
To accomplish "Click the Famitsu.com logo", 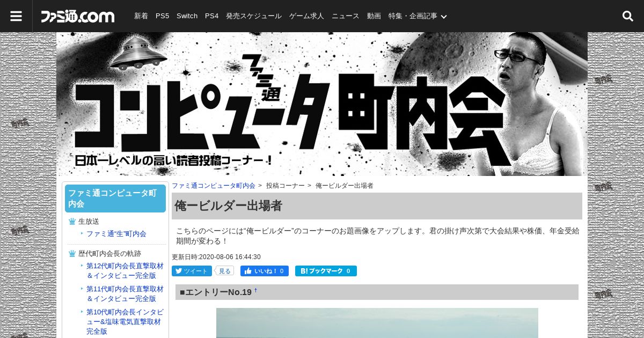I will pyautogui.click(x=78, y=16).
